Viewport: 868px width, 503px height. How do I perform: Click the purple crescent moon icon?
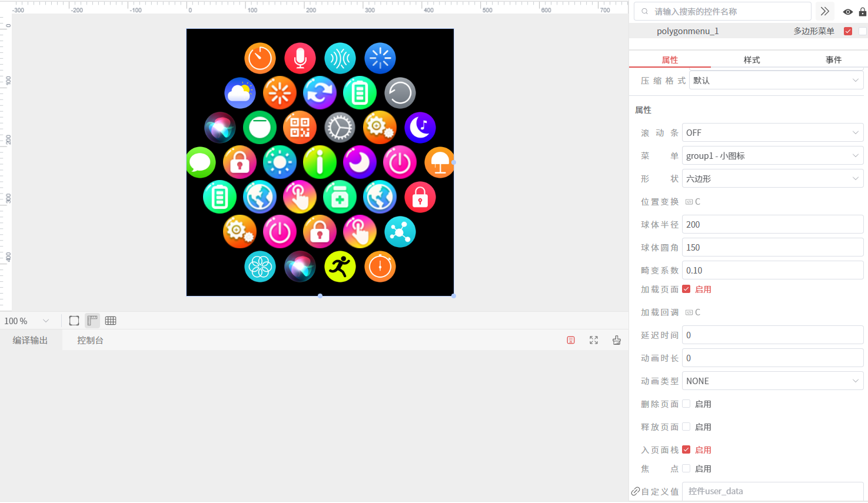point(360,162)
